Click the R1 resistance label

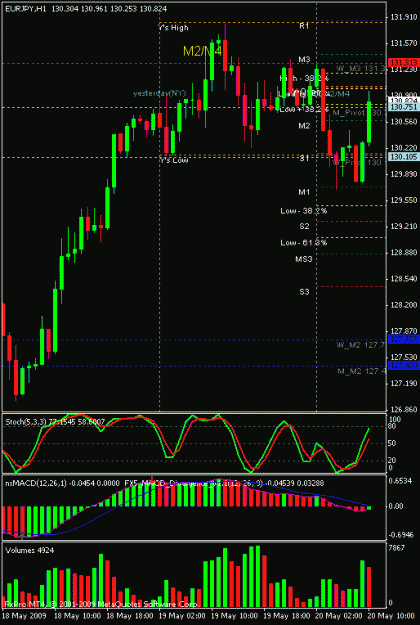pyautogui.click(x=304, y=26)
